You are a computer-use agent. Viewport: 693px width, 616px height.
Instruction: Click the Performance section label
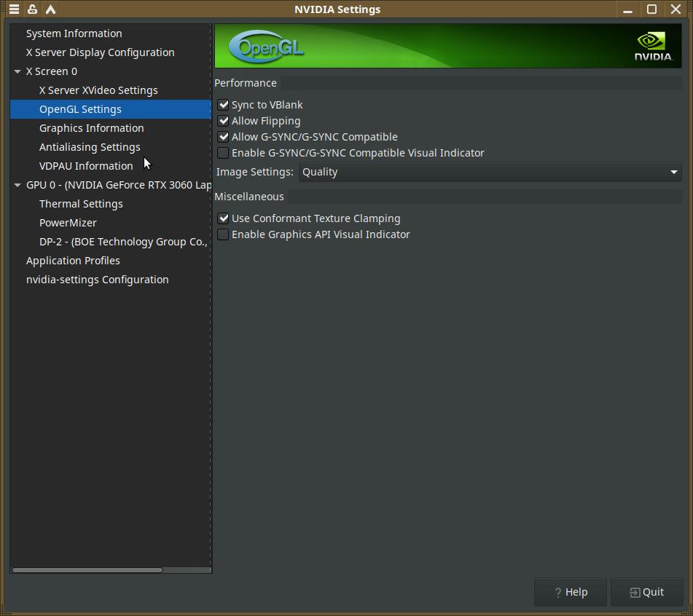tap(246, 83)
